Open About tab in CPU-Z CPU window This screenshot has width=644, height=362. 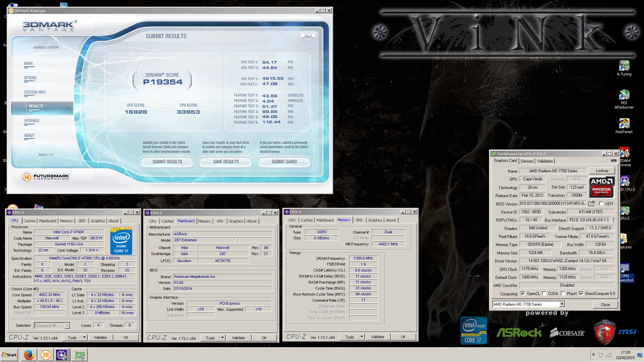tap(113, 221)
